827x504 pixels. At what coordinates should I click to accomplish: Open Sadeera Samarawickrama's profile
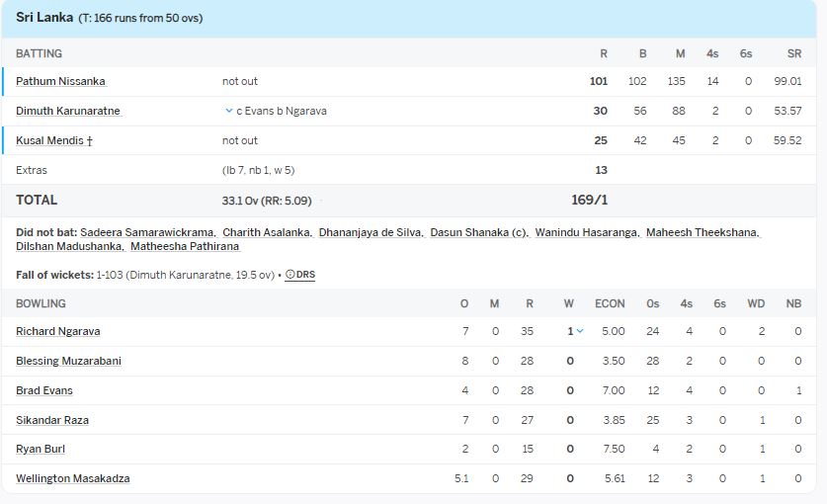coord(147,233)
